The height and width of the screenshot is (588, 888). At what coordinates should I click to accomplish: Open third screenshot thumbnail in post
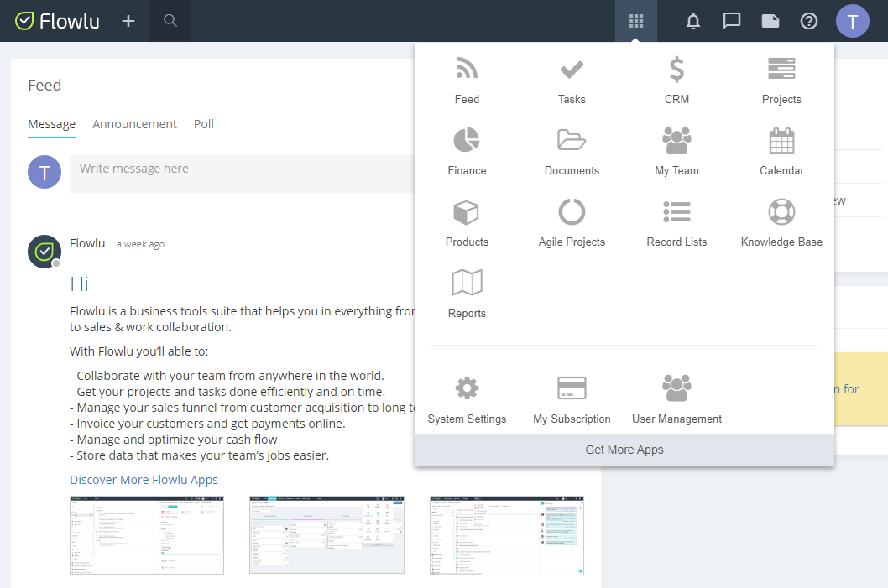point(507,535)
